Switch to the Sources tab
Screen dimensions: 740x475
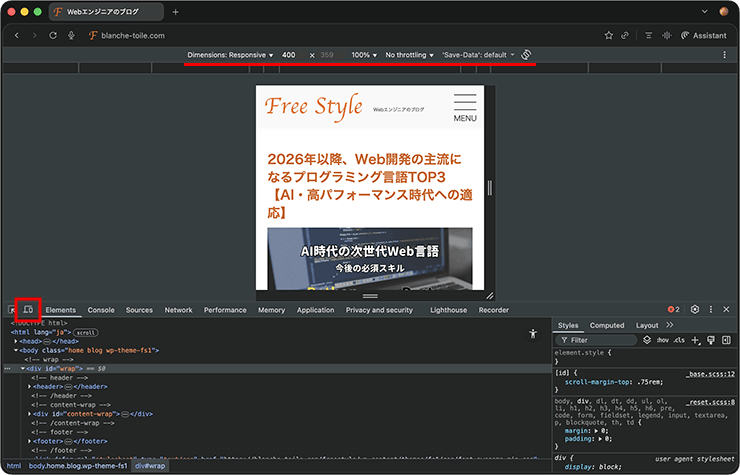pyautogui.click(x=139, y=310)
